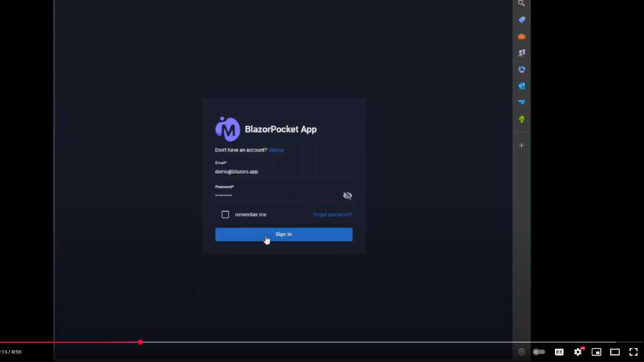644x362 pixels.
Task: Toggle the video autoplay switch
Action: click(x=539, y=352)
